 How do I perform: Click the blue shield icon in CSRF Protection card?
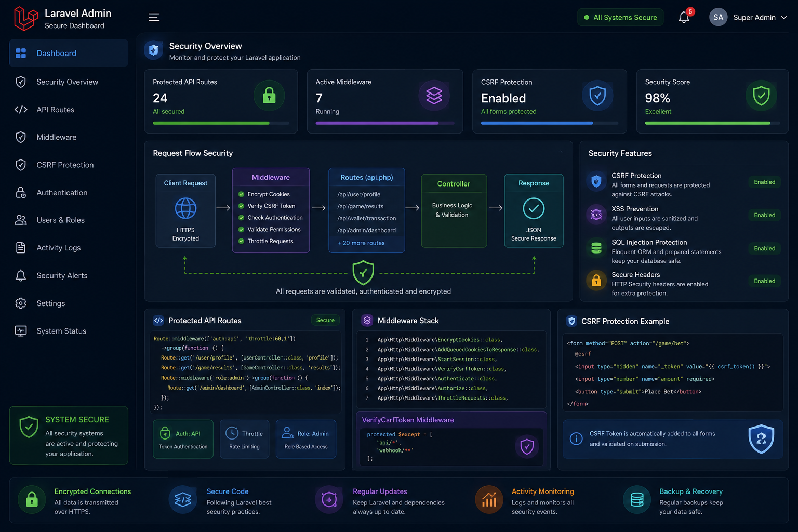[597, 96]
